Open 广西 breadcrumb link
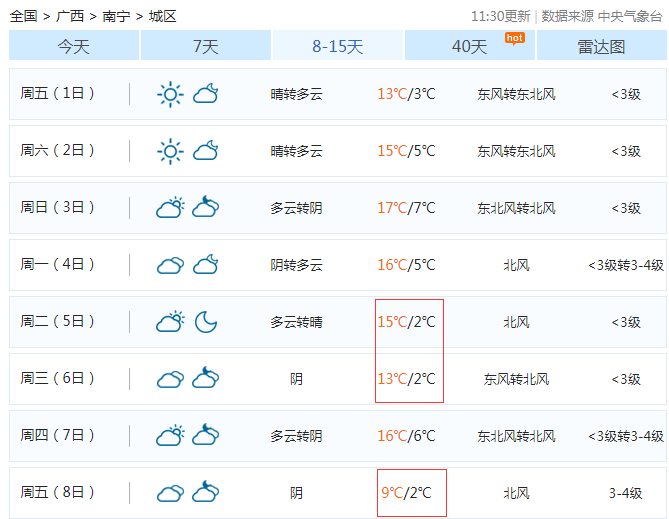 pyautogui.click(x=70, y=16)
